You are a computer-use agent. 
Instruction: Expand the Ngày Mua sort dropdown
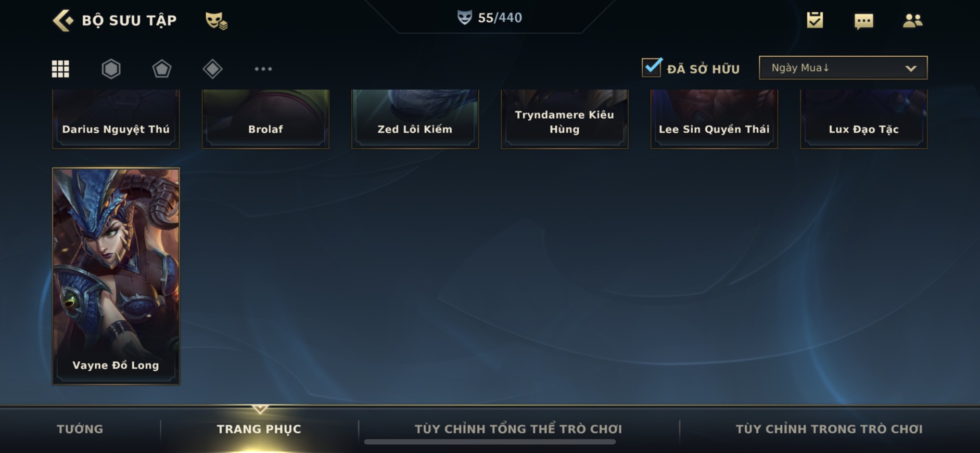pos(843,68)
